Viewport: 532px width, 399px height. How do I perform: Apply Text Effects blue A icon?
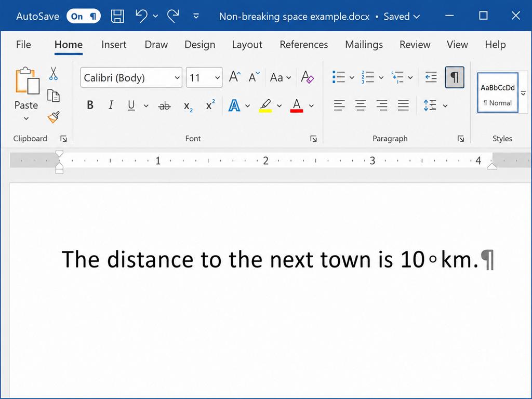(x=234, y=105)
